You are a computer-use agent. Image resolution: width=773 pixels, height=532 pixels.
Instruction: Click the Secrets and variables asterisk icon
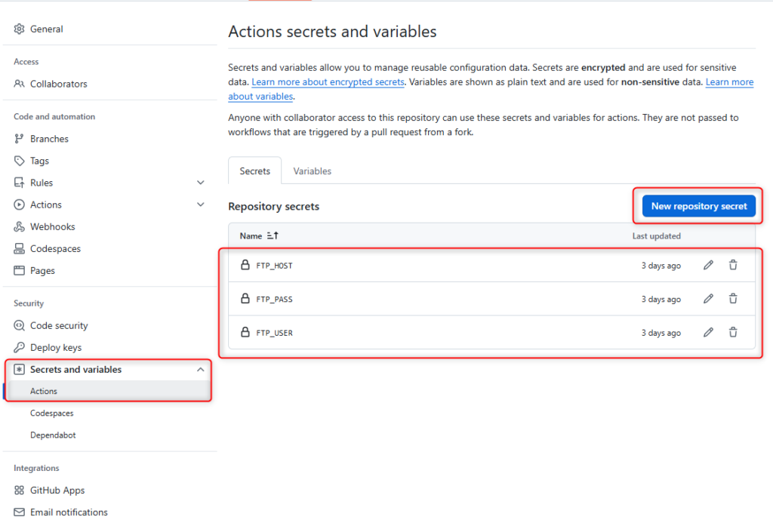pos(19,370)
